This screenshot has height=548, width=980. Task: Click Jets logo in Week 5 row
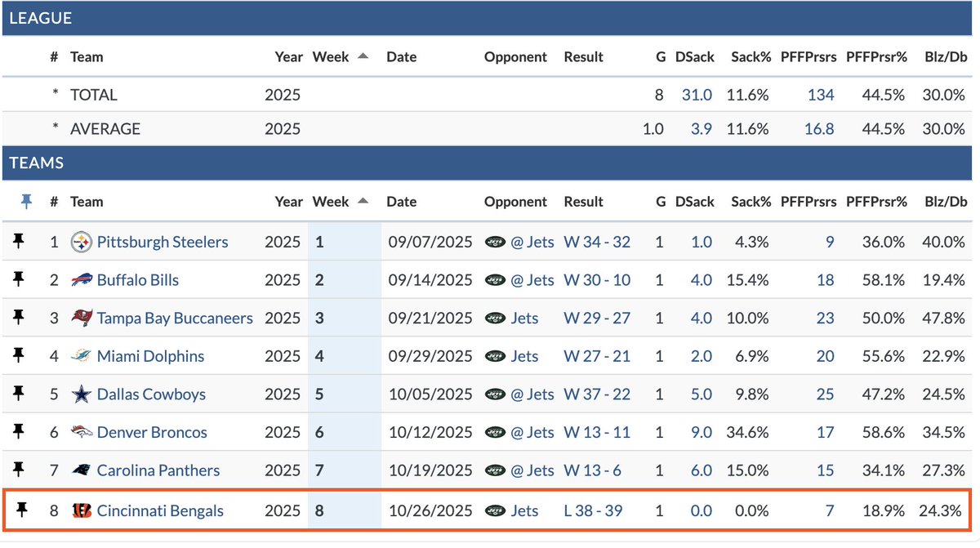coord(495,394)
